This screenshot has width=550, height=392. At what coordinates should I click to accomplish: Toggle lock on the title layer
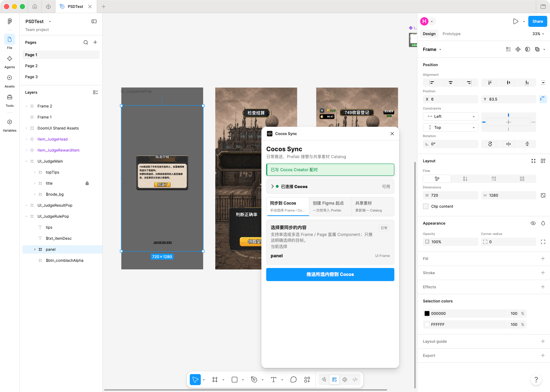[87, 183]
